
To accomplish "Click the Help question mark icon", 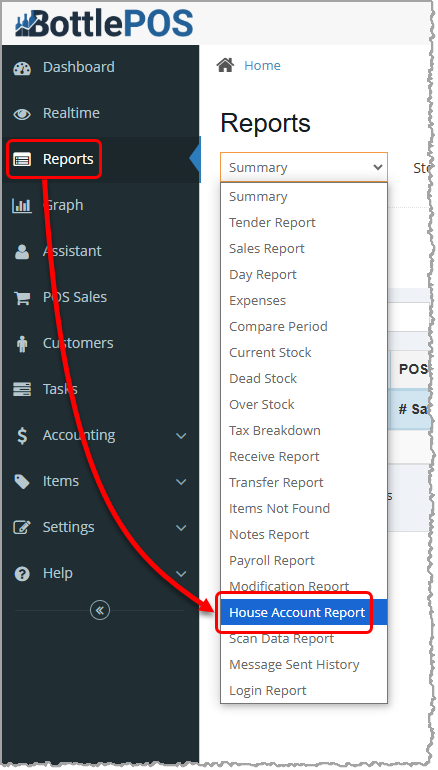I will tap(22, 574).
